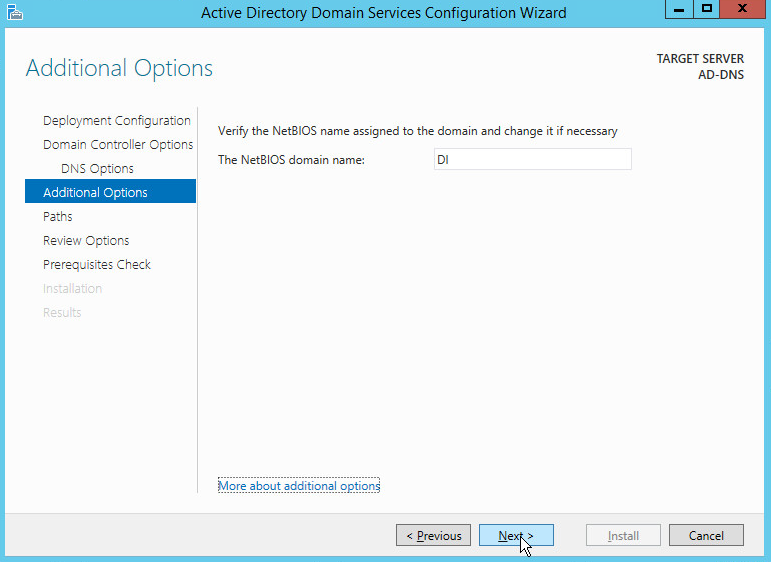This screenshot has width=771, height=562.
Task: Close the wizard with the red X
Action: pyautogui.click(x=743, y=9)
